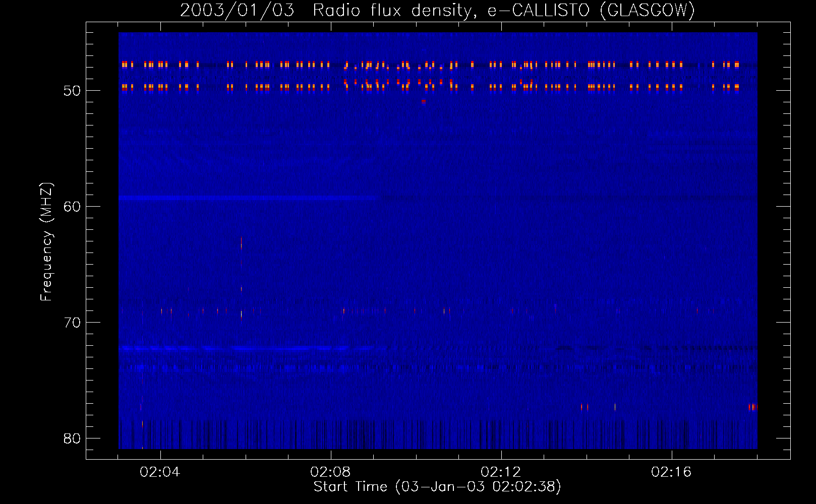Image resolution: width=816 pixels, height=504 pixels.
Task: Click the 50 frequency tick label
Action: 72,91
